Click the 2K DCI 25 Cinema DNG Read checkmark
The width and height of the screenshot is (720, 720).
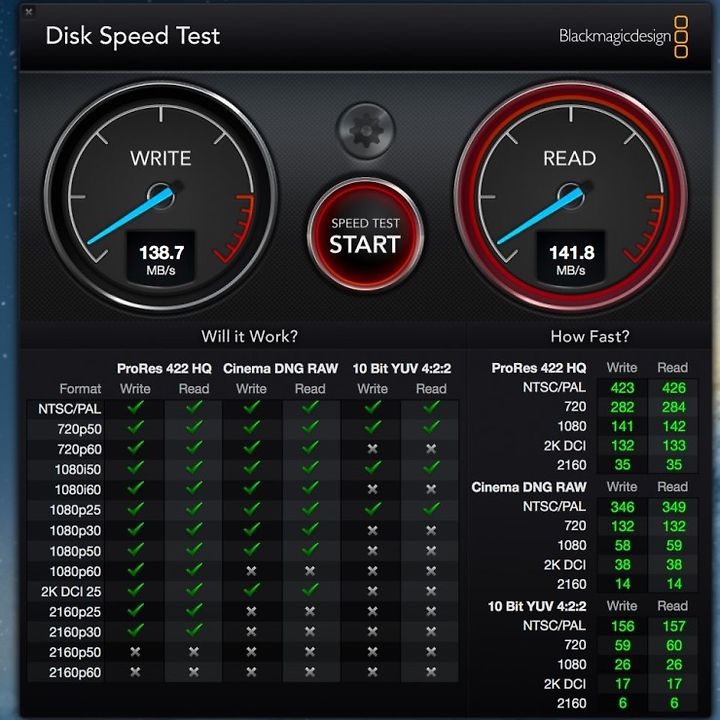(x=310, y=589)
